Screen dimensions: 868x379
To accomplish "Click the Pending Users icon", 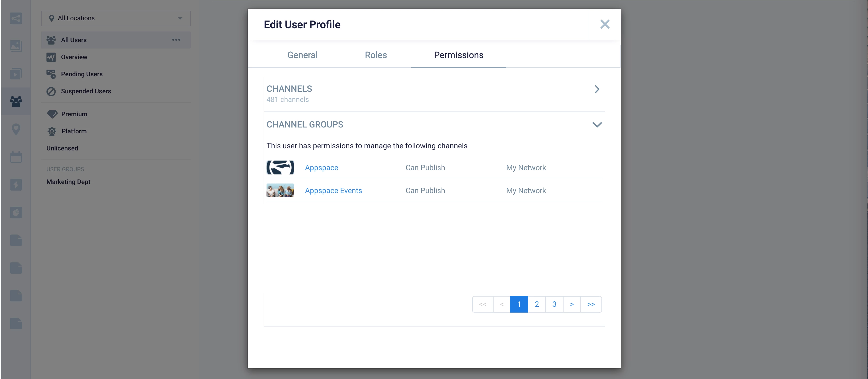I will point(51,74).
